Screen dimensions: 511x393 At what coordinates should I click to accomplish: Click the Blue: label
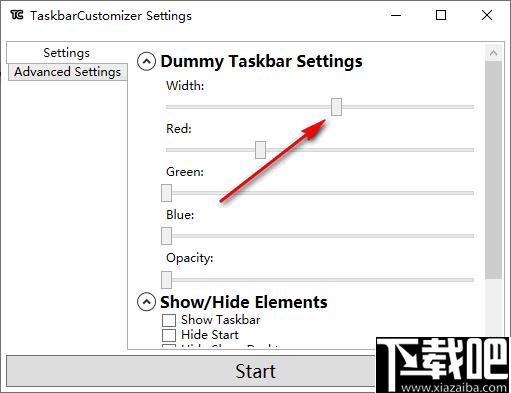tap(180, 215)
